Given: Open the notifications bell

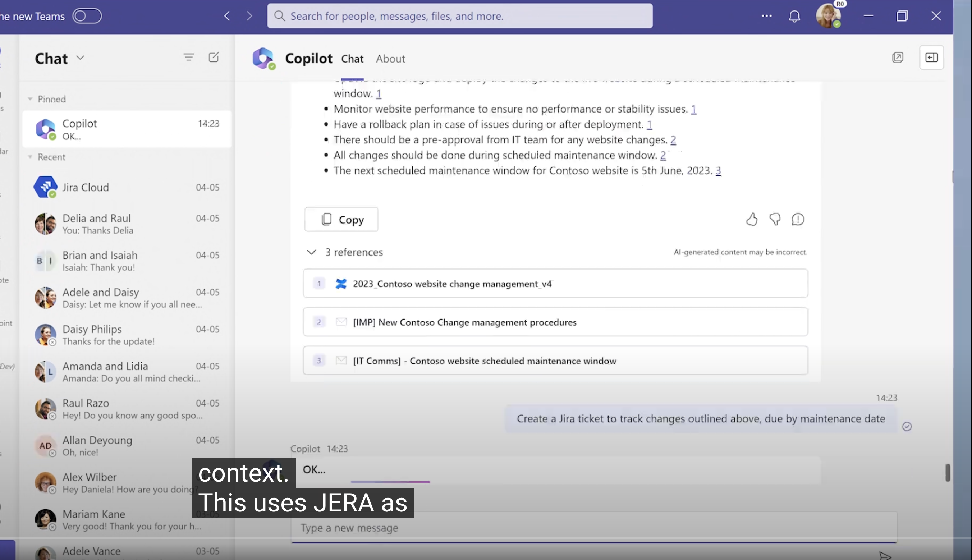Looking at the screenshot, I should pos(794,16).
